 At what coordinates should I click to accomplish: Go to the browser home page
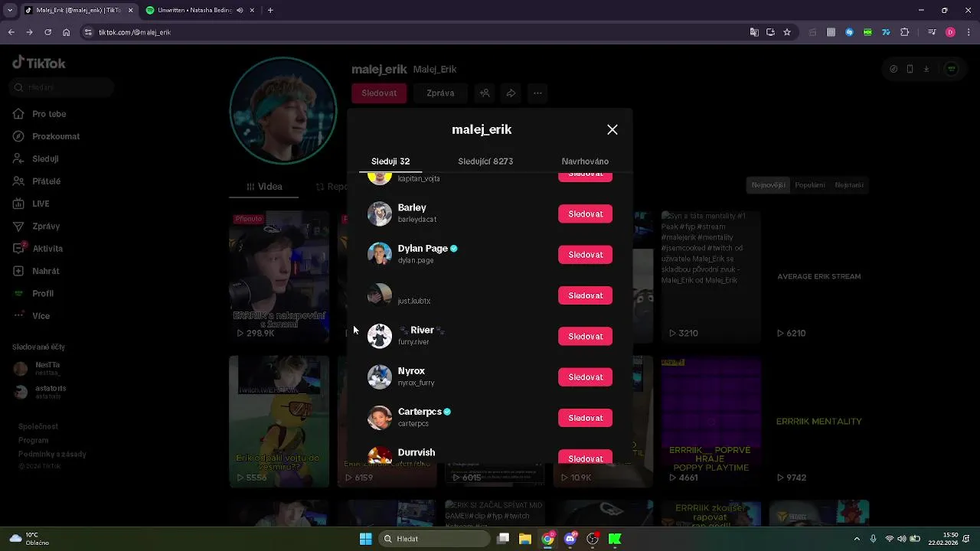[x=66, y=32]
